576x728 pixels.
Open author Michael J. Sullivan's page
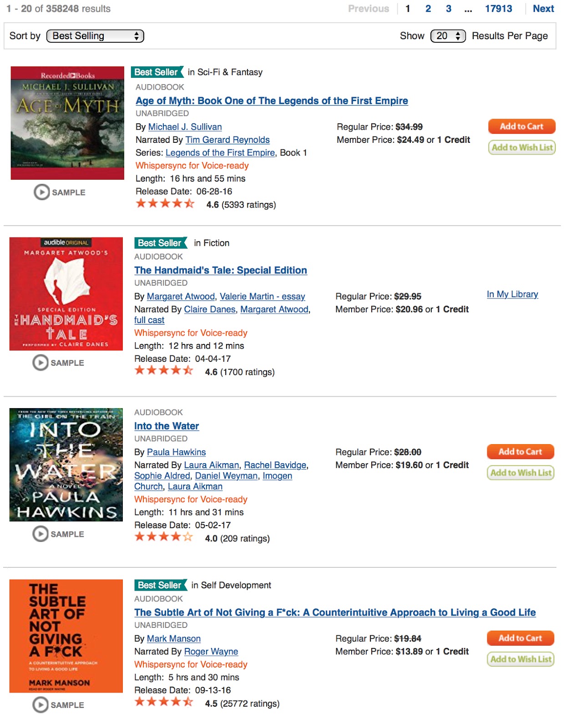click(x=185, y=127)
